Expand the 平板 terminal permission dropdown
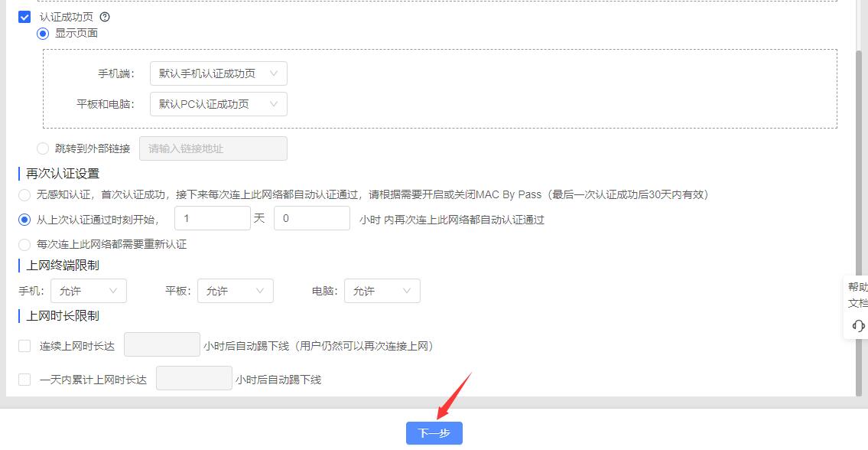 point(236,291)
